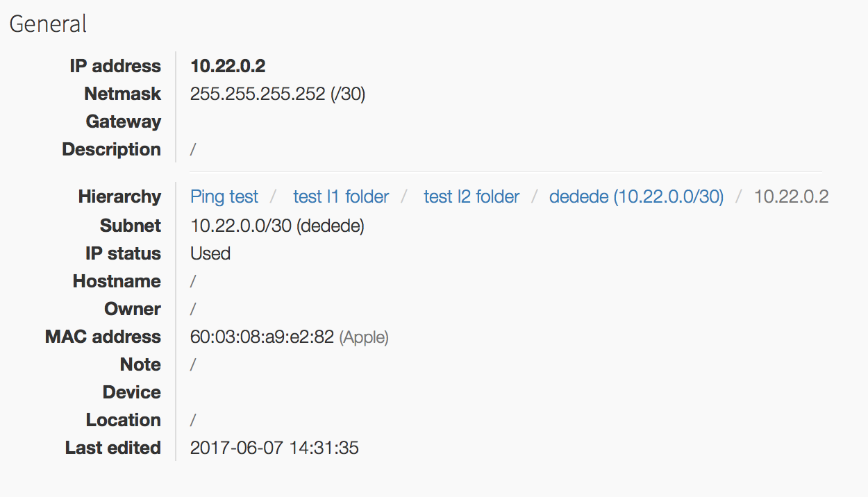
Task: Navigate to test l1 folder
Action: [x=340, y=196]
